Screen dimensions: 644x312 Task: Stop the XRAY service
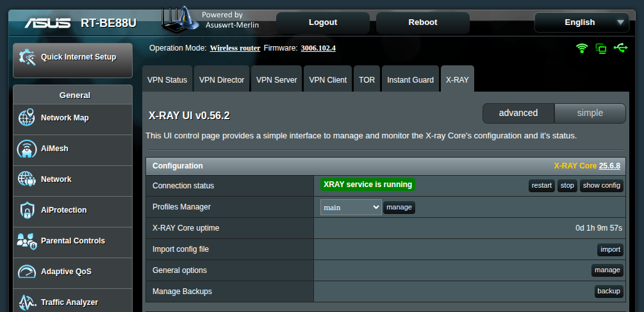coord(567,186)
